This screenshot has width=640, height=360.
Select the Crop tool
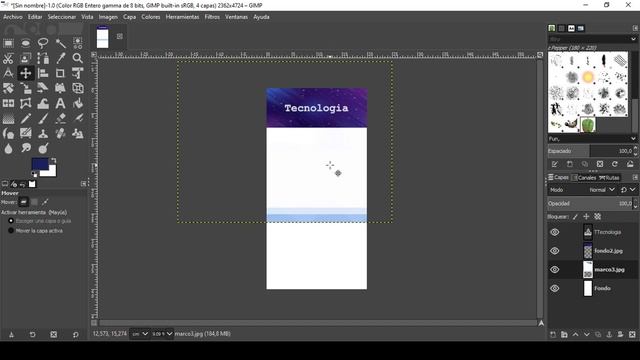click(x=60, y=73)
